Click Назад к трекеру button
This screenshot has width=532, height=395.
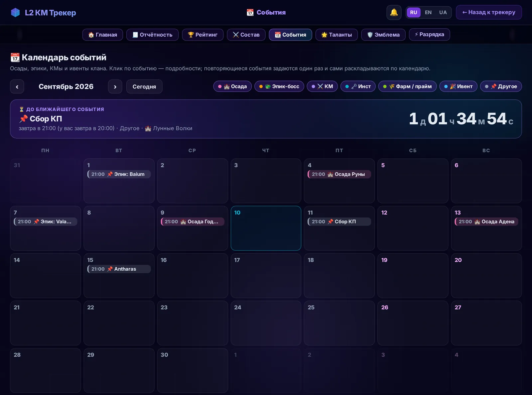point(489,12)
